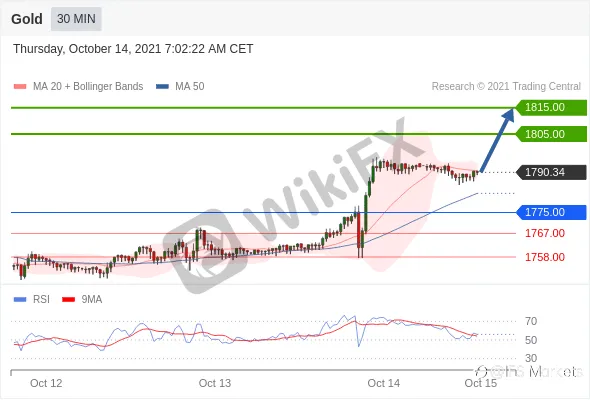Screen dimensions: 590x400
Task: Click the Gold instrument title
Action: pos(27,19)
